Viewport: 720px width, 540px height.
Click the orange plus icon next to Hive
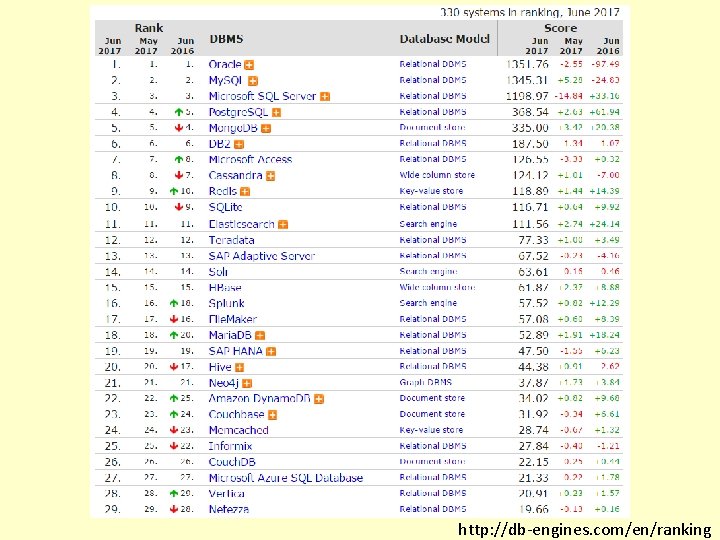[x=239, y=367]
